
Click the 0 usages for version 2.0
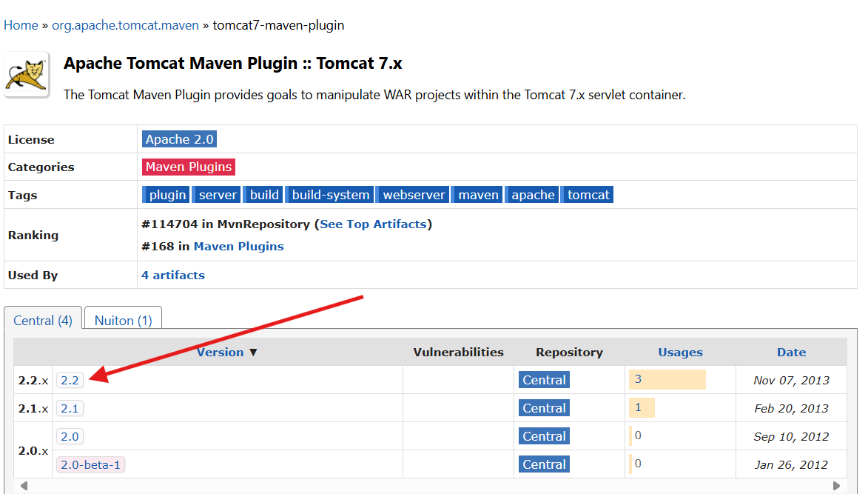pos(639,435)
